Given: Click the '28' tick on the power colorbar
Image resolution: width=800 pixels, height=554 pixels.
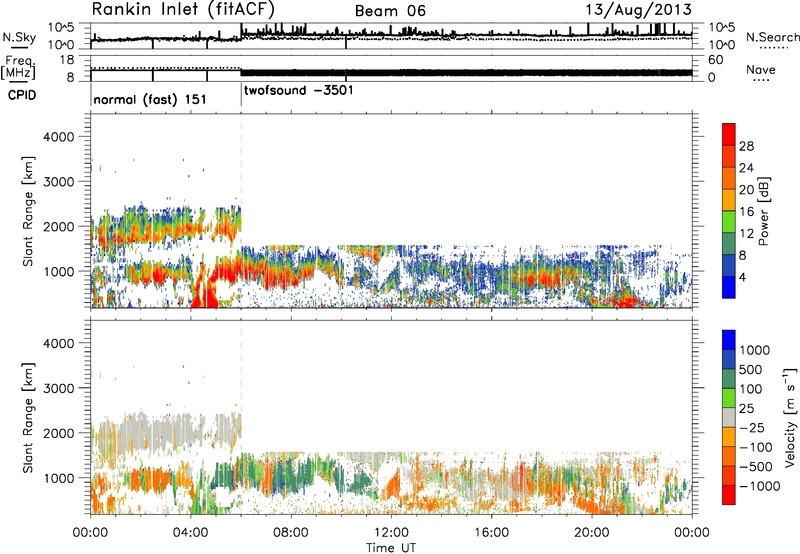Looking at the screenshot, I should click(746, 146).
